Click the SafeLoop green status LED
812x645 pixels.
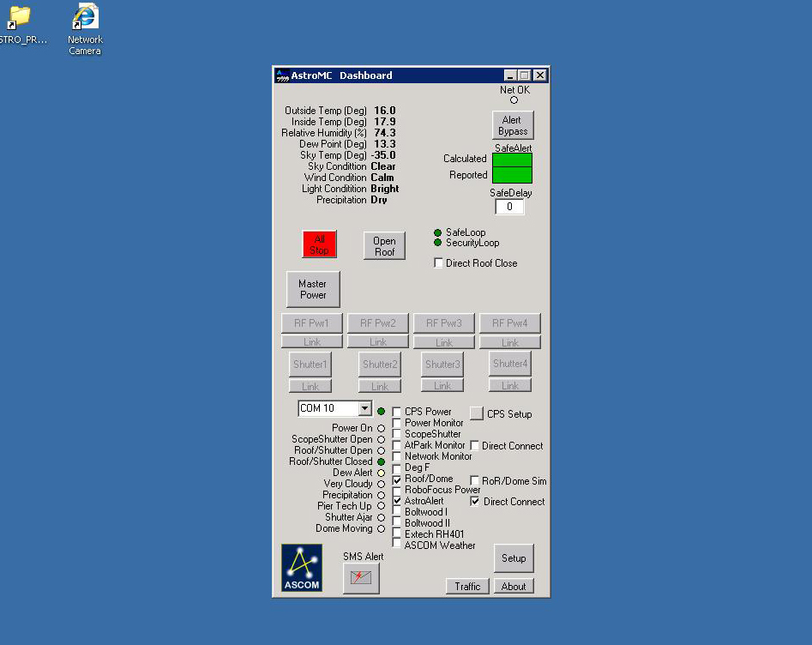(437, 232)
